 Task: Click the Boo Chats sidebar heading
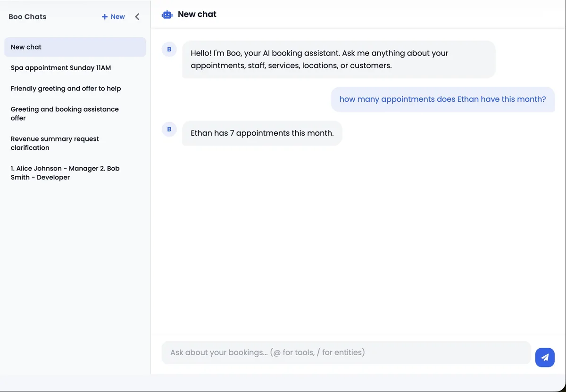27,17
